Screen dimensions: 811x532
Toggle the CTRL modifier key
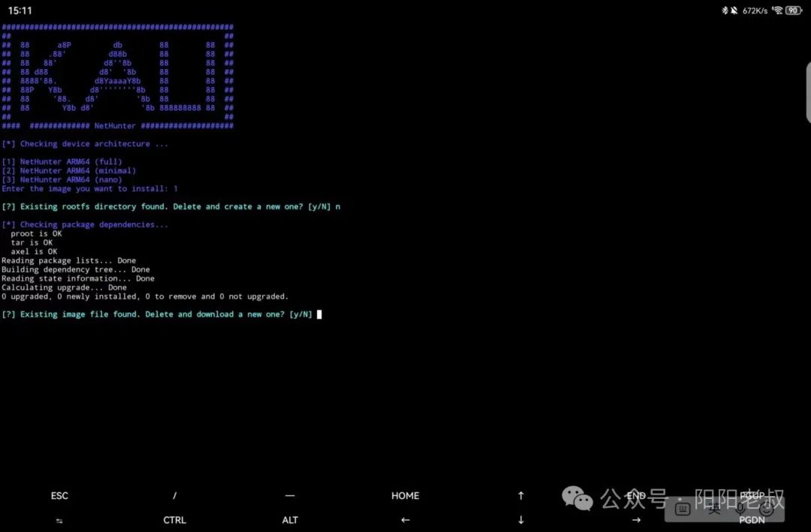pos(175,520)
